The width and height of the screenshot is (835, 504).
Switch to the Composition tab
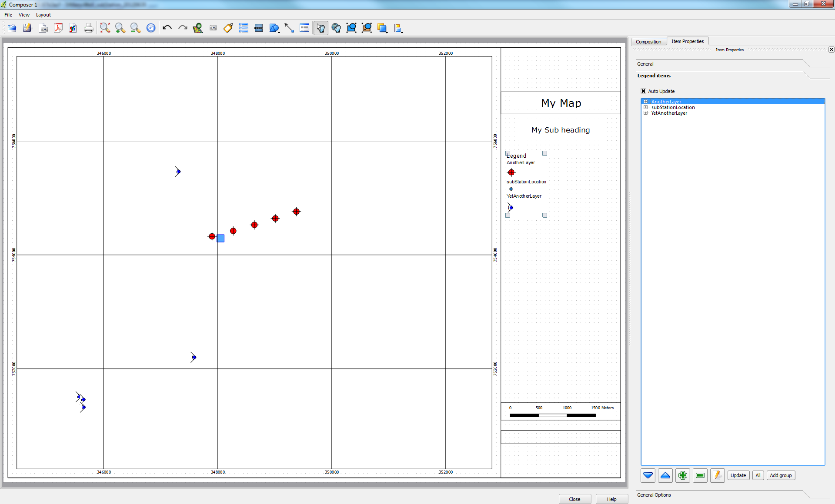coord(648,42)
